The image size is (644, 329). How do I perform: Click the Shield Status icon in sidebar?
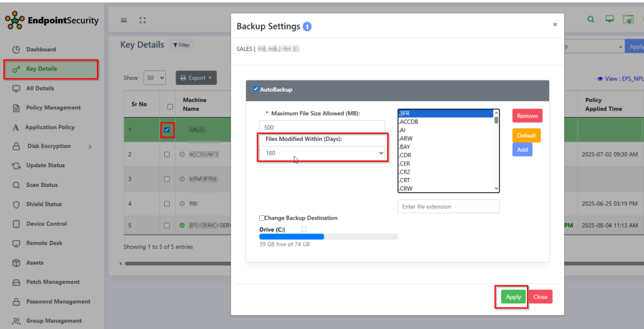coord(17,204)
